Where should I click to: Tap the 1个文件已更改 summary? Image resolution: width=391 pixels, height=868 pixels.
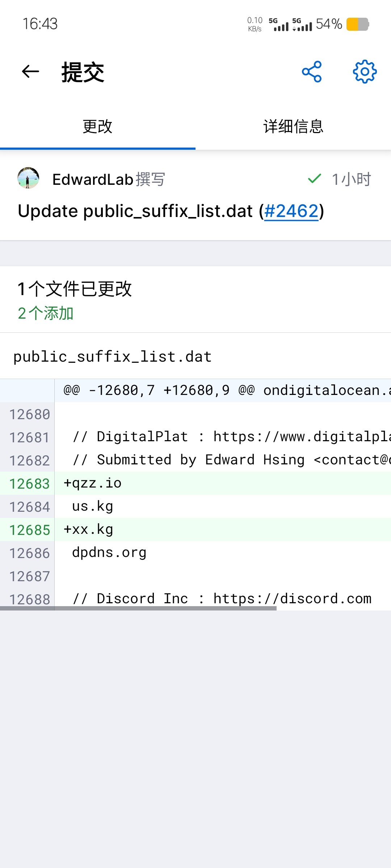tap(75, 289)
